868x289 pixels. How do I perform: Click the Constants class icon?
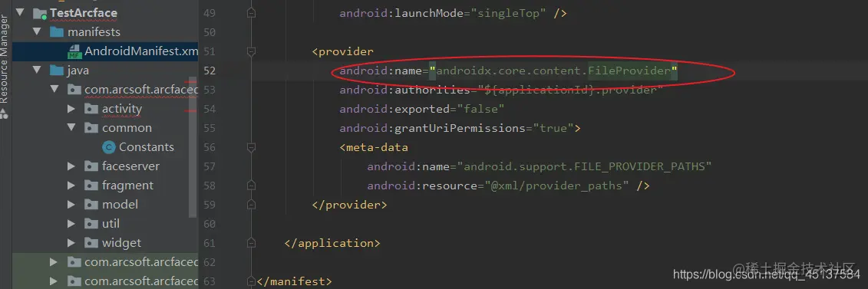[109, 147]
